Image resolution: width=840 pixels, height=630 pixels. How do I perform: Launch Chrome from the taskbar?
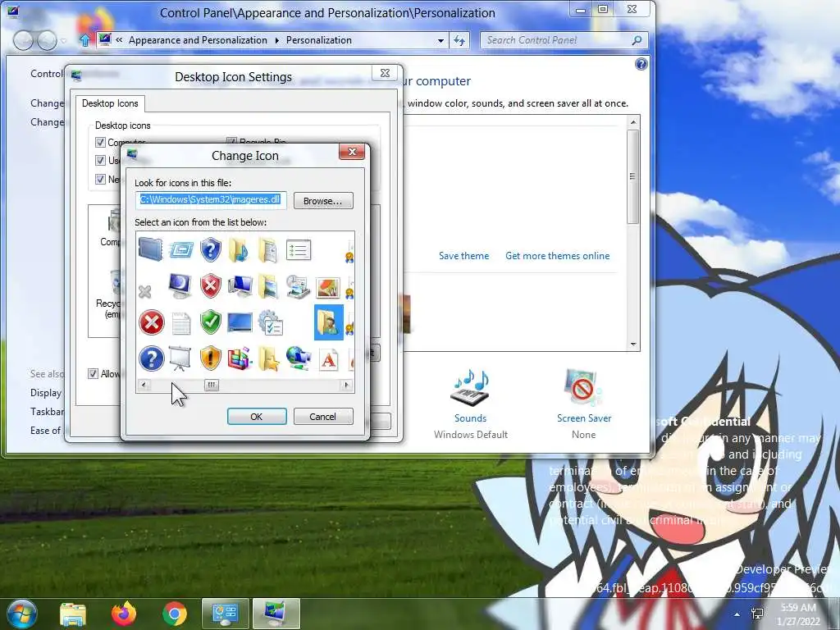[175, 614]
